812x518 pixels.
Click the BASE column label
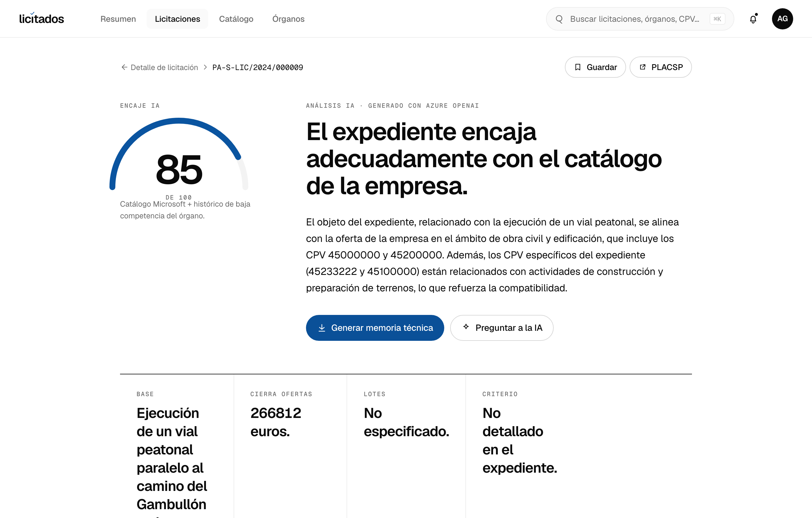[x=145, y=394]
